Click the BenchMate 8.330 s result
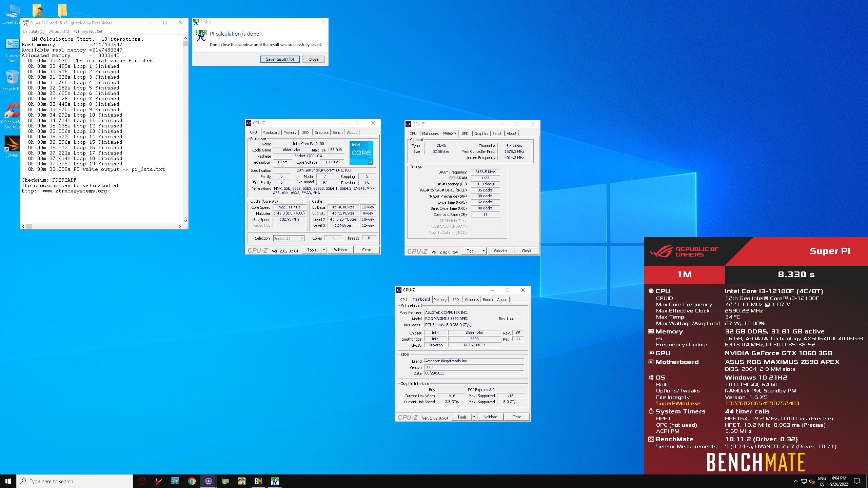 796,274
